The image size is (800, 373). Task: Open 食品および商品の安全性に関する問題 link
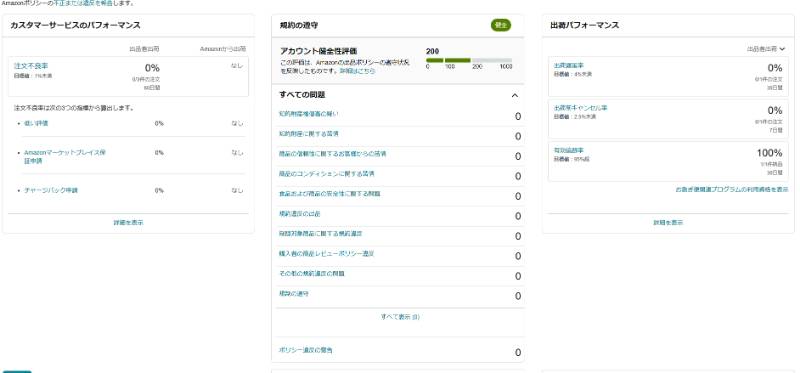click(330, 194)
